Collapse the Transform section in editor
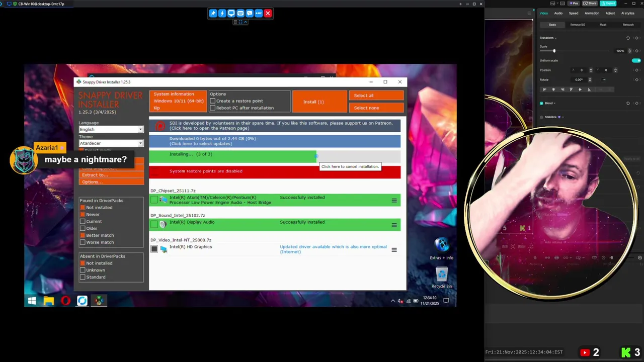Image resolution: width=644 pixels, height=362 pixels. [x=555, y=38]
